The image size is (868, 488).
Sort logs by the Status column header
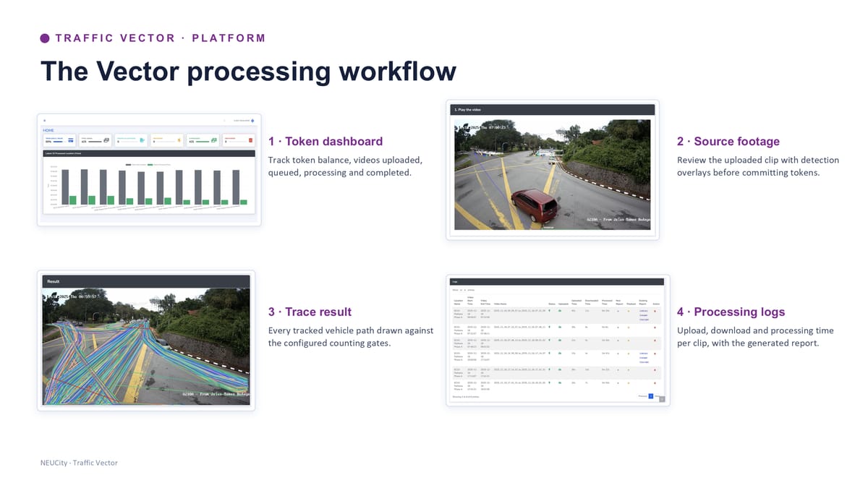pyautogui.click(x=552, y=304)
